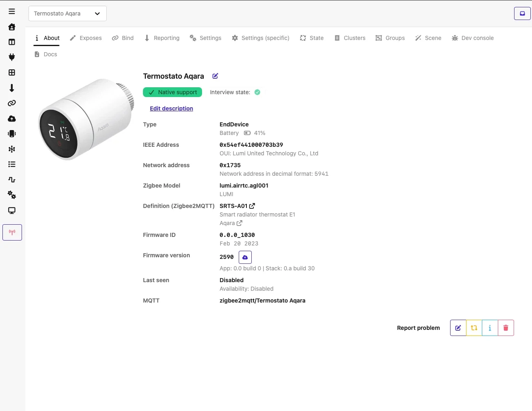
Task: Click the EndDevice type value
Action: [x=234, y=124]
